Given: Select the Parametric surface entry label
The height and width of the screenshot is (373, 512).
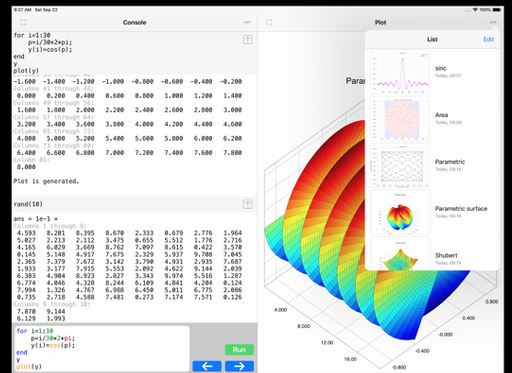Looking at the screenshot, I should click(x=461, y=209).
